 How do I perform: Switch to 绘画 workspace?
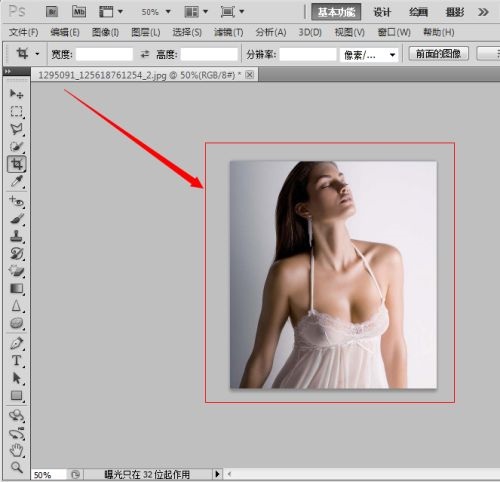point(418,12)
